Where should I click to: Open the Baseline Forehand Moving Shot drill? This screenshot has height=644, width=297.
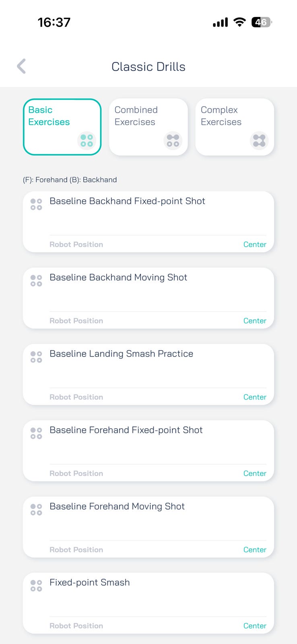148,527
